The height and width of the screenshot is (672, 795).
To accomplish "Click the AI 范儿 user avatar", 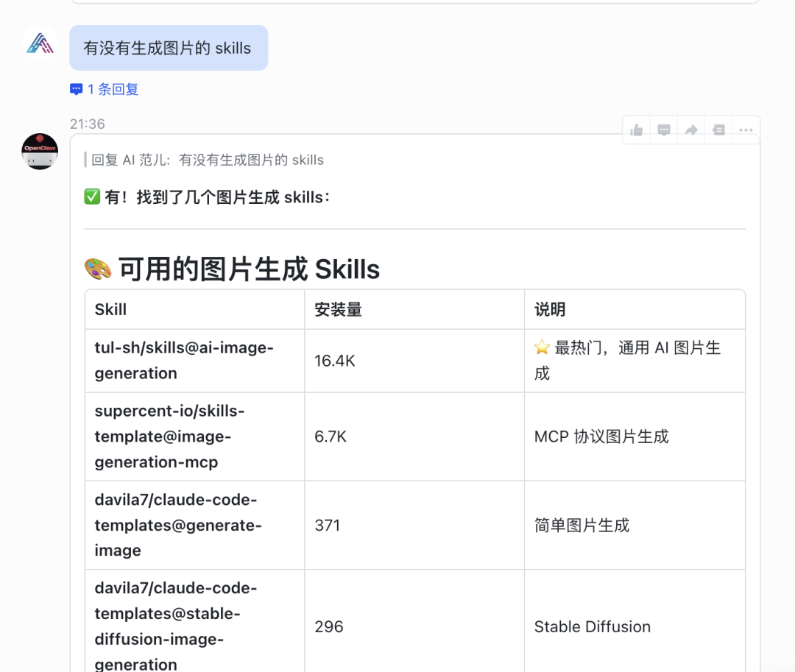I will 40,43.
